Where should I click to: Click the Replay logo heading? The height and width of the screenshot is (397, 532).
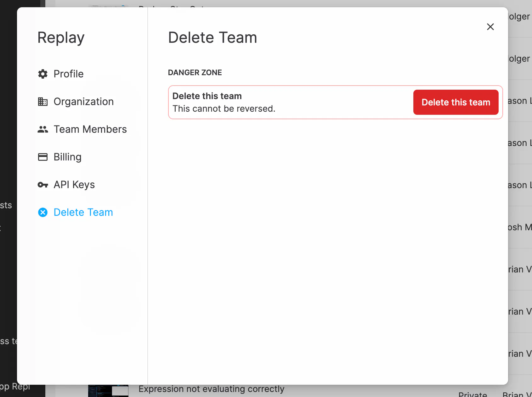[61, 37]
